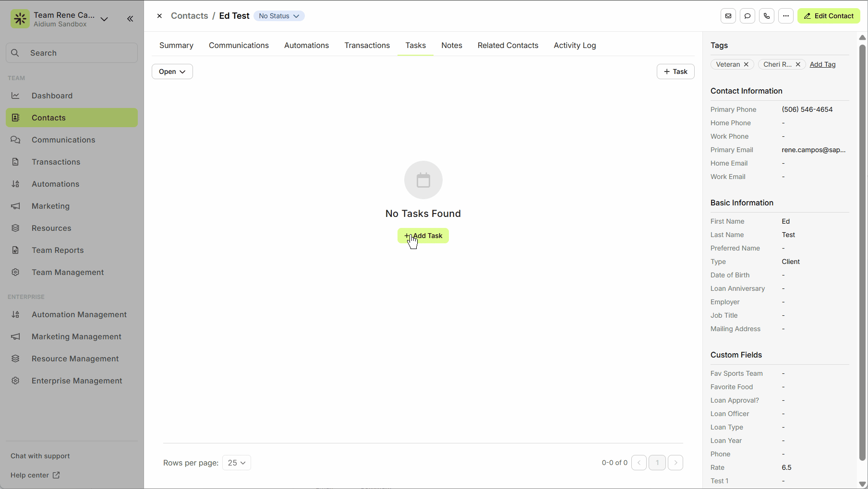This screenshot has height=489, width=868.
Task: Click the Aidium Sandbox logo
Action: pyautogui.click(x=20, y=19)
